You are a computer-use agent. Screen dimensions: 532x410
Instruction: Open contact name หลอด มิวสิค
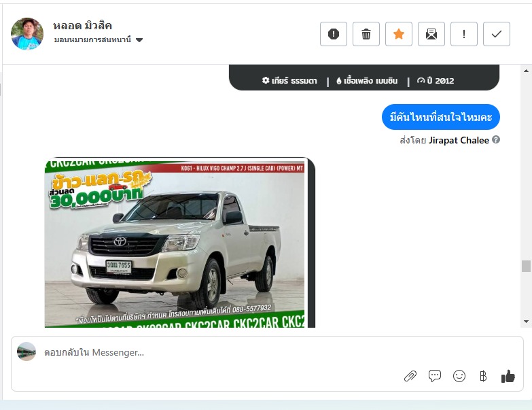tap(82, 25)
